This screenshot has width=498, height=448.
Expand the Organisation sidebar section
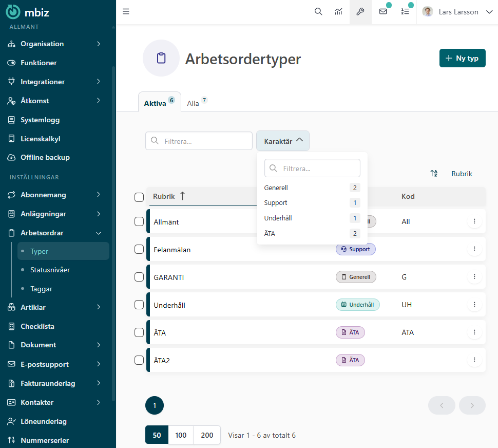99,44
